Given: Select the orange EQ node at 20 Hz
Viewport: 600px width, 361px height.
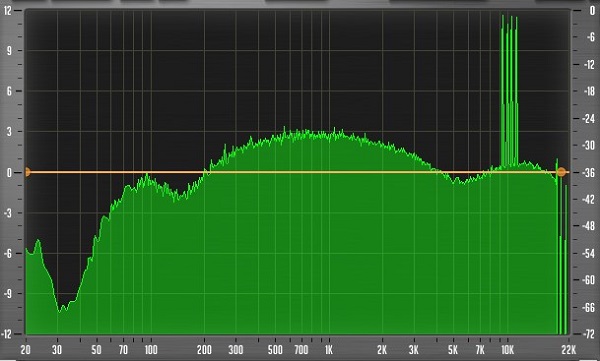Looking at the screenshot, I should click(x=26, y=172).
